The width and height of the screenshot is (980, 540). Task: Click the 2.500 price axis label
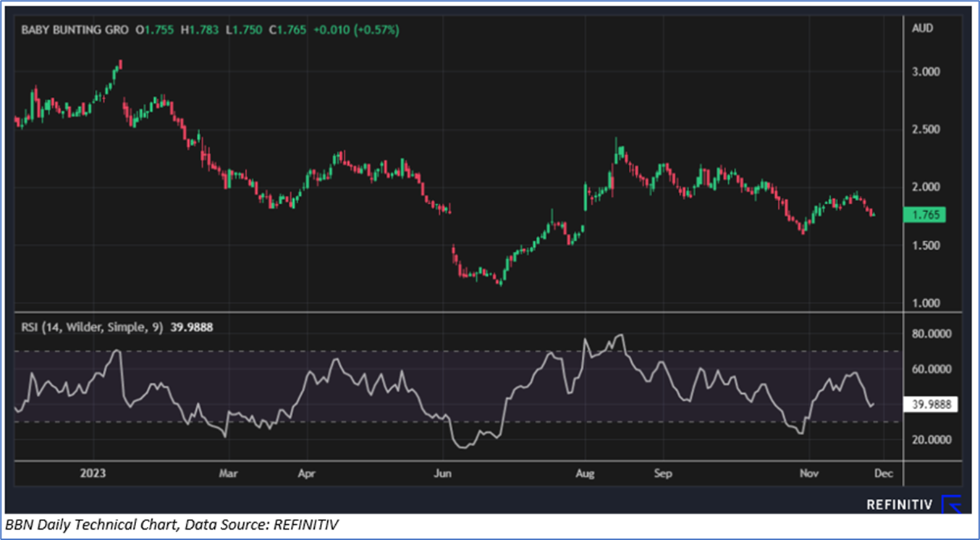pyautogui.click(x=926, y=130)
